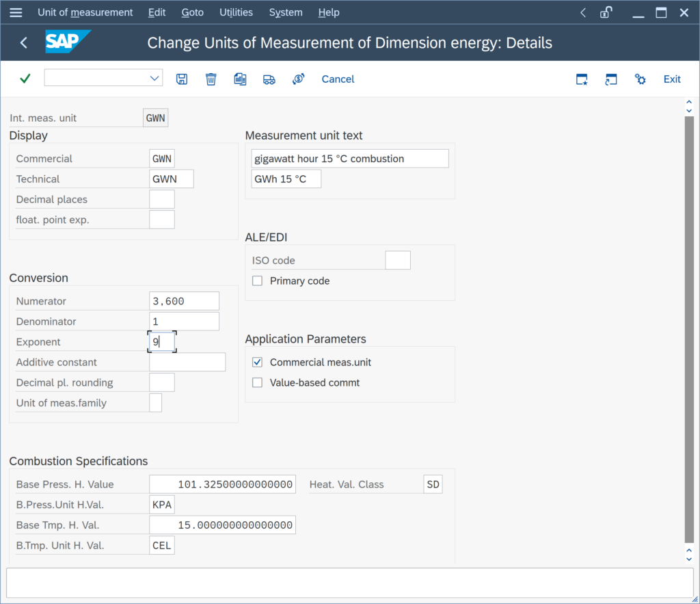Click the ISO code input field

click(398, 260)
